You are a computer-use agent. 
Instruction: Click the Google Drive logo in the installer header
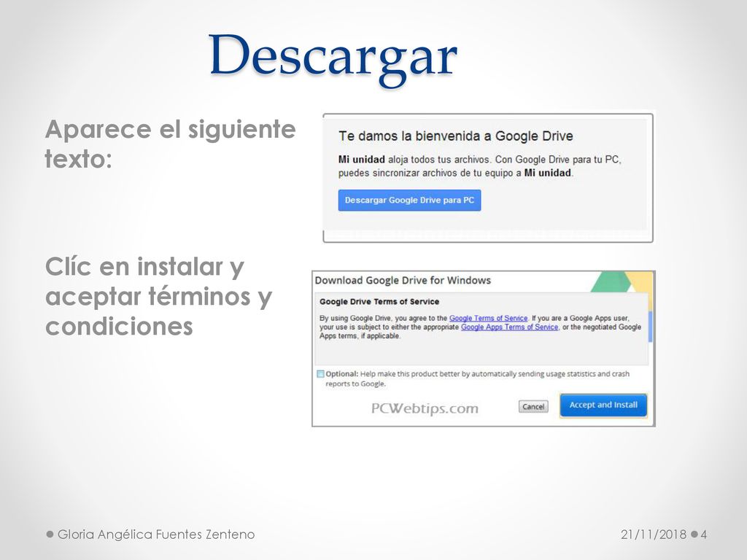pyautogui.click(x=622, y=282)
